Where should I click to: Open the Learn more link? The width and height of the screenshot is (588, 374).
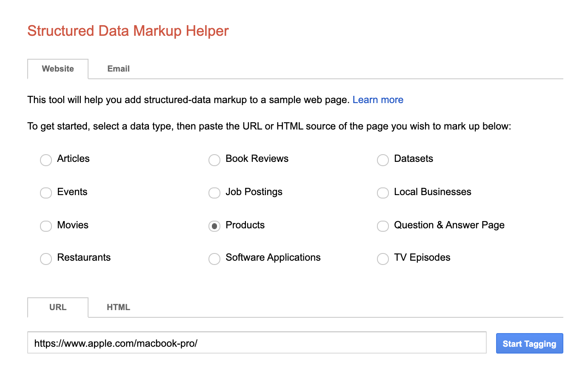tap(378, 100)
